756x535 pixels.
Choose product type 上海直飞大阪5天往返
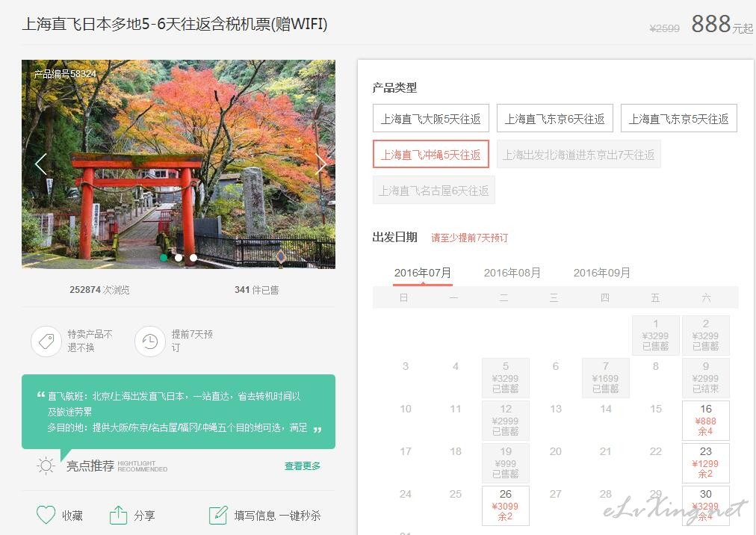coord(431,118)
